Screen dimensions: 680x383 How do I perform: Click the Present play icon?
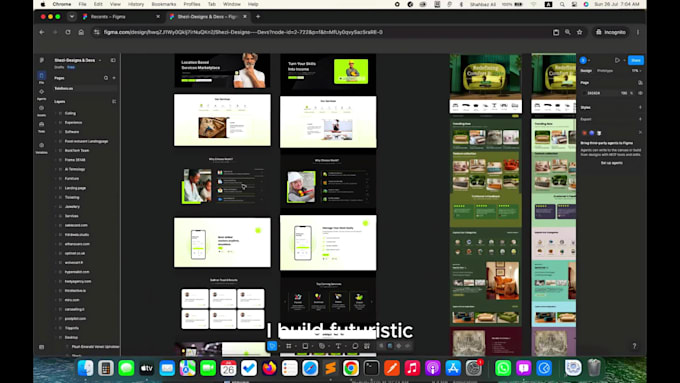(617, 60)
